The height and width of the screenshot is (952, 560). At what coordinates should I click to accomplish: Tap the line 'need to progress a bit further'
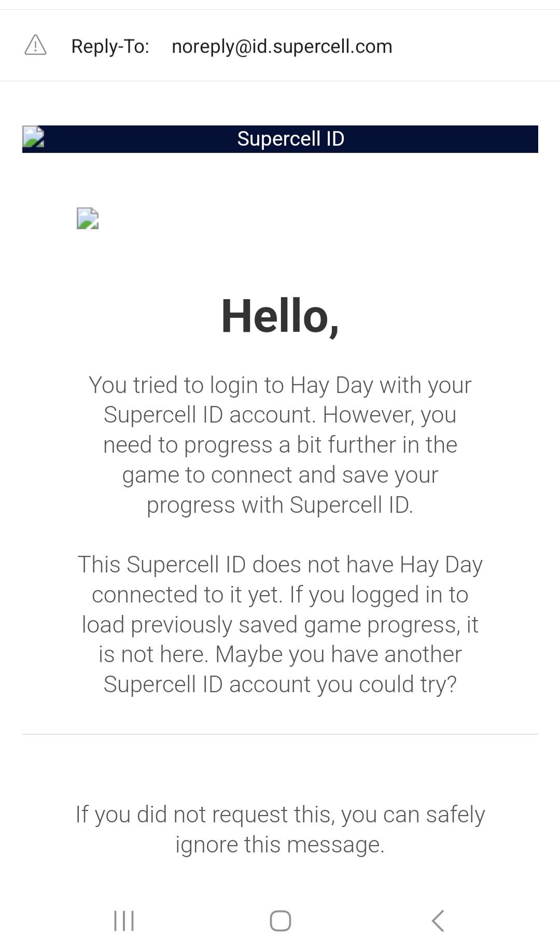(280, 445)
